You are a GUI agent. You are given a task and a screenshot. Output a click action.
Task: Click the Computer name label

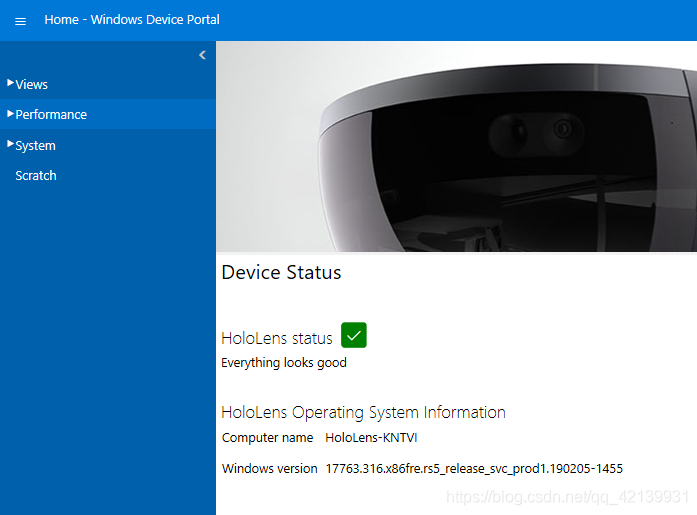268,438
